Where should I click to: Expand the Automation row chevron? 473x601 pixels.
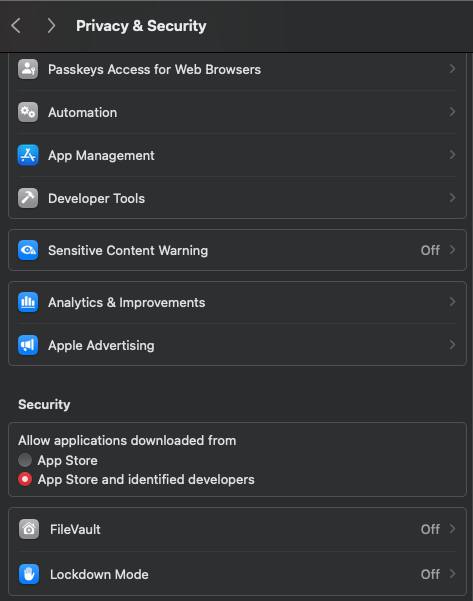point(452,112)
